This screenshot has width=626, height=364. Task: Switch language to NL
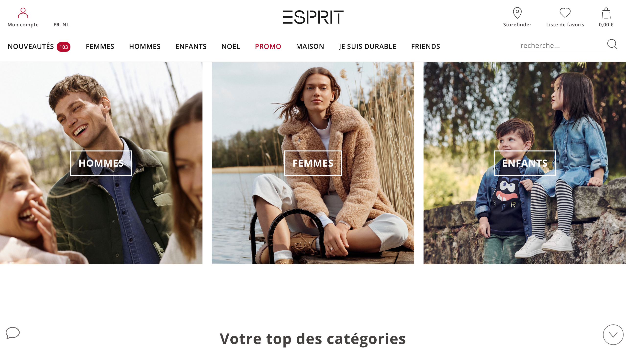point(66,25)
